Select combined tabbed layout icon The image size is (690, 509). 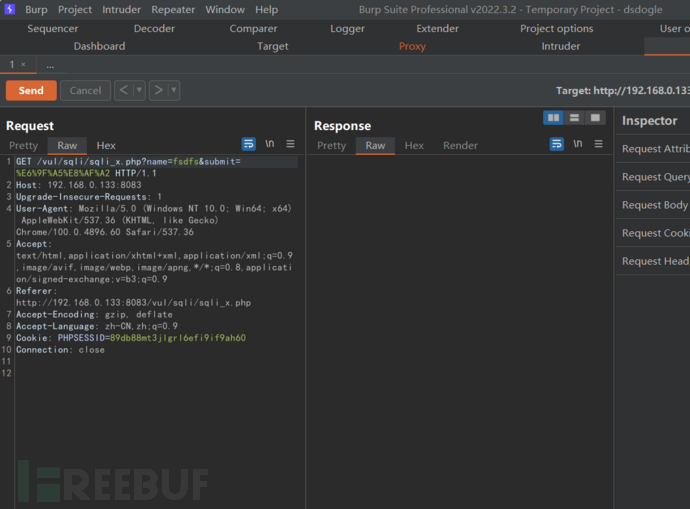595,117
